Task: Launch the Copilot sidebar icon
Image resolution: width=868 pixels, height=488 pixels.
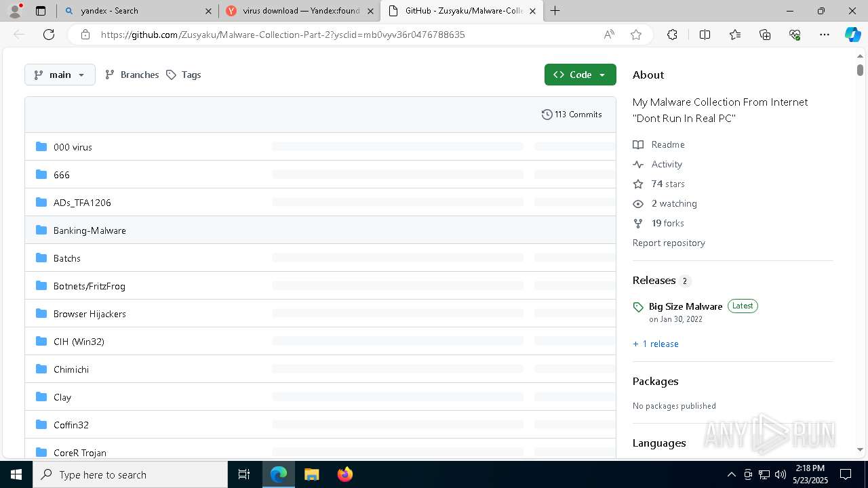Action: pyautogui.click(x=852, y=35)
